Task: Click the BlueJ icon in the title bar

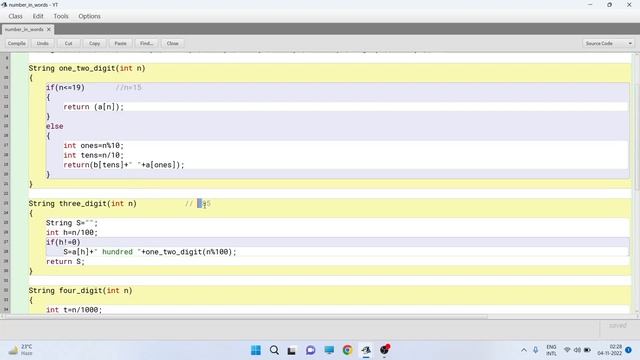Action: point(4,4)
